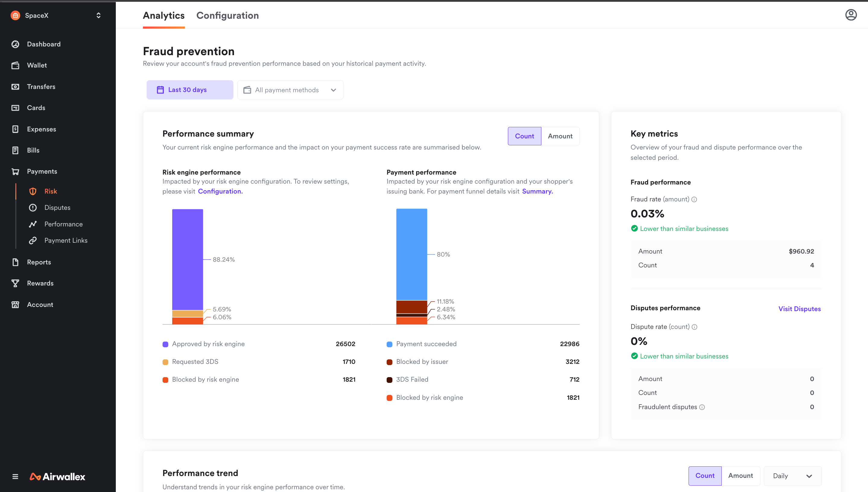Click the blue Payment succeeded bar segment

point(411,254)
